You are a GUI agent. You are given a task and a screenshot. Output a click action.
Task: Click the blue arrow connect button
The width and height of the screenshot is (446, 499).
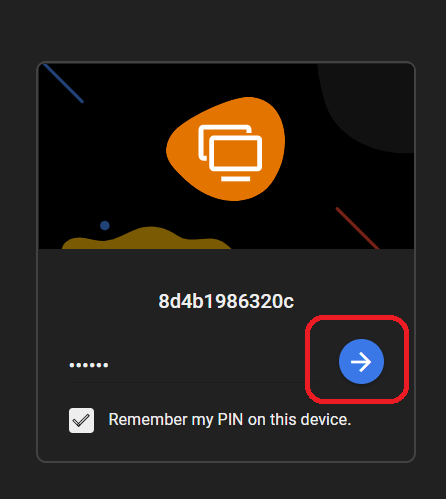tap(361, 362)
